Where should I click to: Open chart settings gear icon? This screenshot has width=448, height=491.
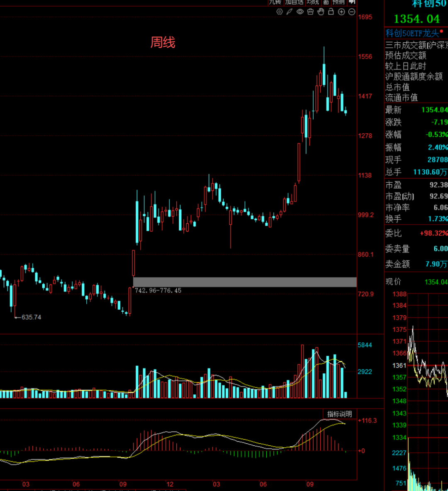(280, 12)
